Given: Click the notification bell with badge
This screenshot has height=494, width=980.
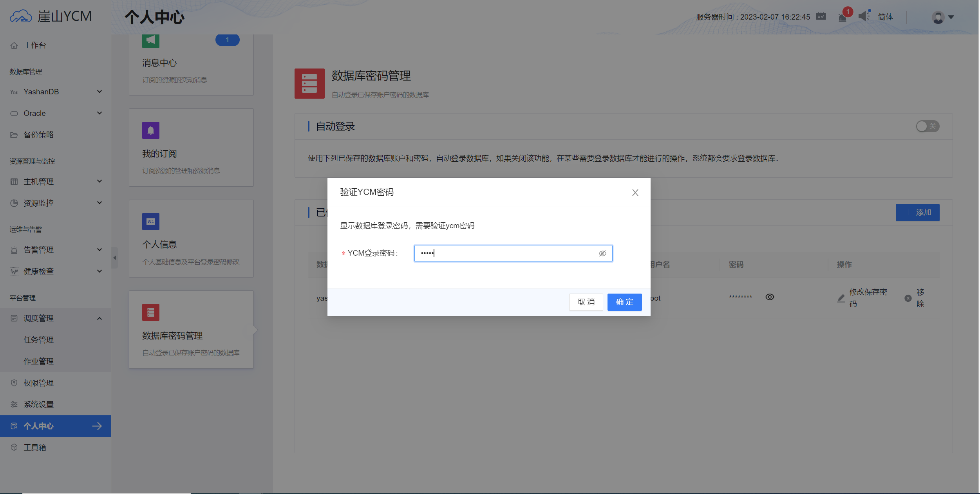Looking at the screenshot, I should 843,17.
